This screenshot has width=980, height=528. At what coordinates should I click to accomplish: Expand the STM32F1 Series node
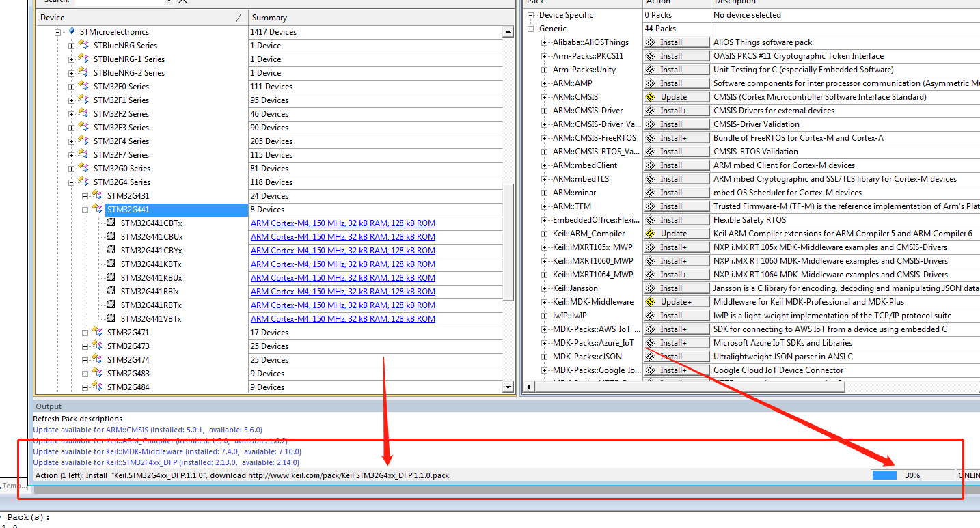71,100
